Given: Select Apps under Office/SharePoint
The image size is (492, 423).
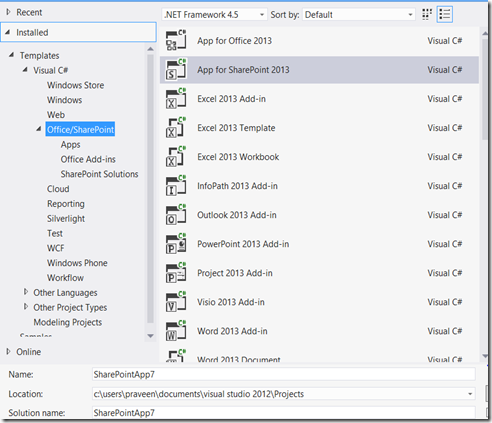Looking at the screenshot, I should tap(70, 144).
